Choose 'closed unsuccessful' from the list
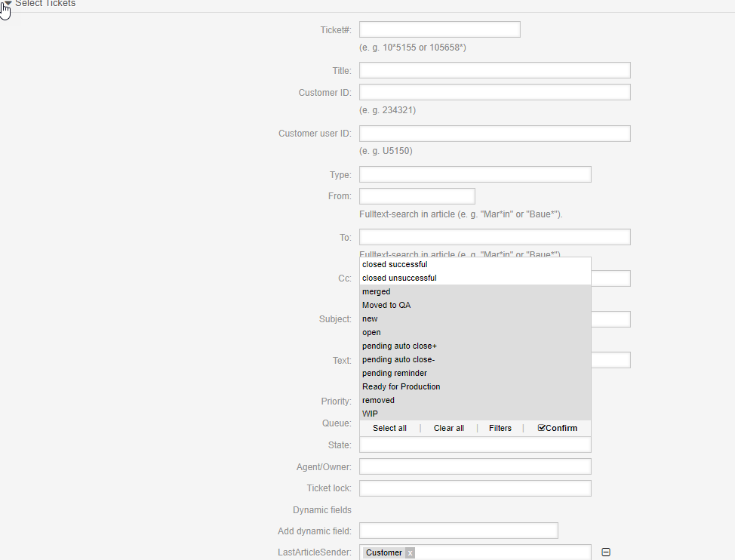Image resolution: width=735 pixels, height=560 pixels. click(x=399, y=278)
